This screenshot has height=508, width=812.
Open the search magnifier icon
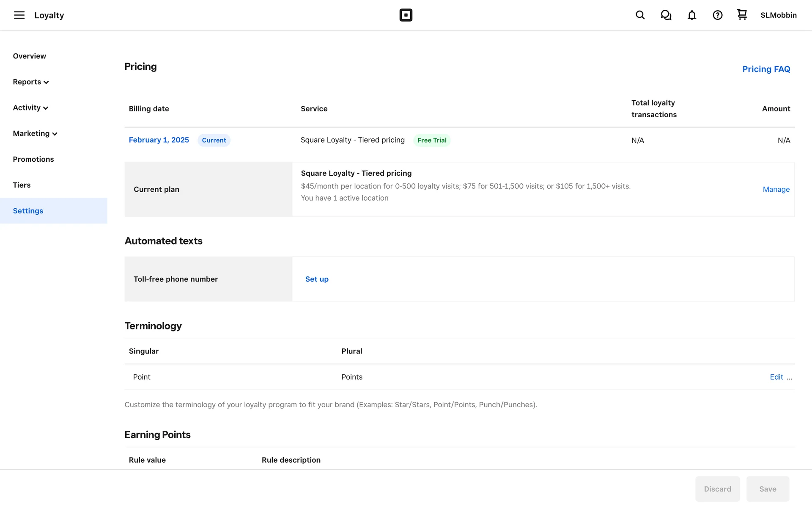click(x=640, y=15)
